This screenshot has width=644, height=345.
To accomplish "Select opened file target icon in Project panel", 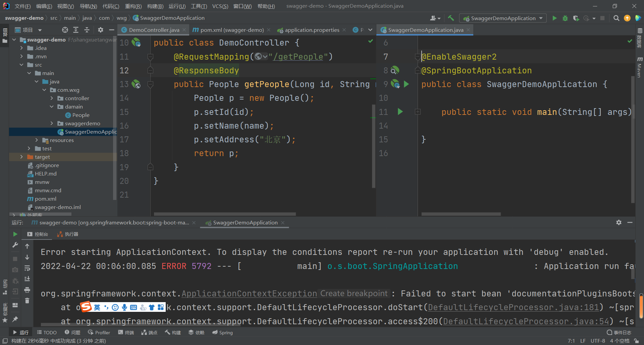I will (65, 30).
